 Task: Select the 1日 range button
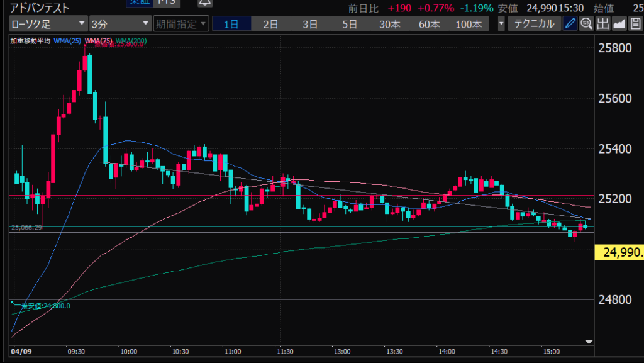[x=231, y=25]
